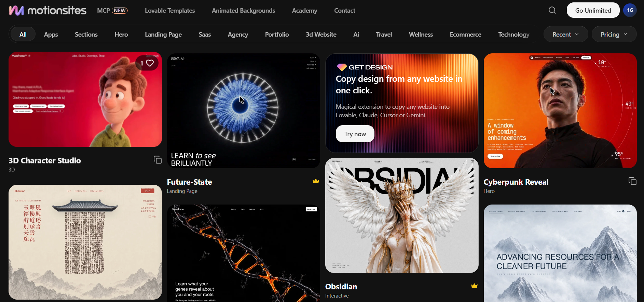Go to Lovable Templates
This screenshot has height=302, width=644.
pos(170,11)
